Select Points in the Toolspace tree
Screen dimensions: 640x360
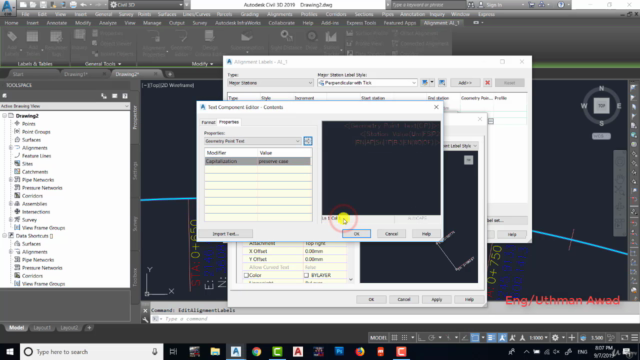pyautogui.click(x=29, y=124)
